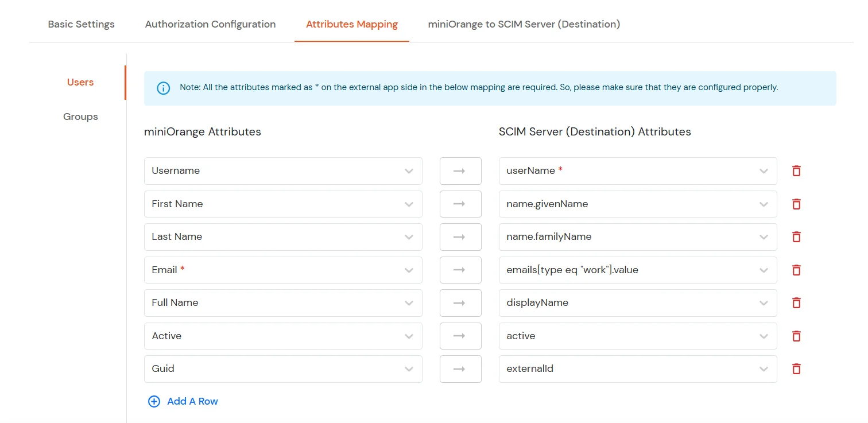The image size is (868, 423).
Task: Delete the active attribute mapping row
Action: (x=796, y=336)
